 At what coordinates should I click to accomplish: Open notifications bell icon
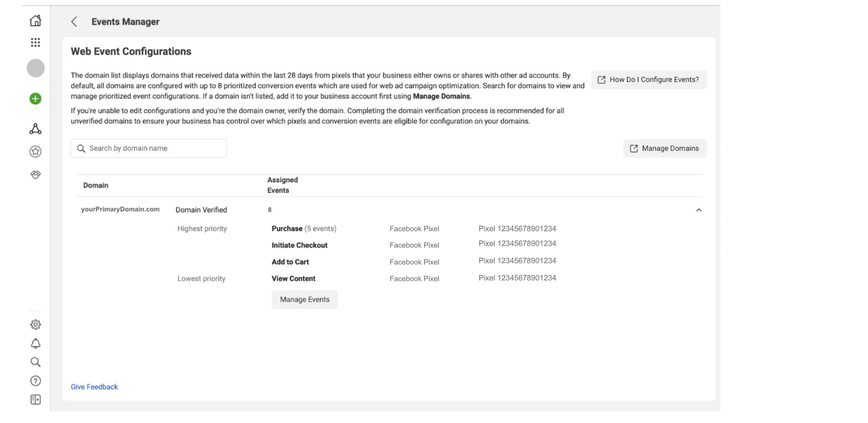[x=35, y=344]
